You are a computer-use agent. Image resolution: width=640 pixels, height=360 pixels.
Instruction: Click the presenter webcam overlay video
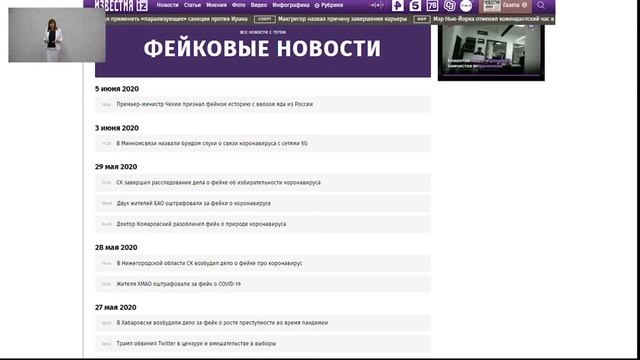pyautogui.click(x=57, y=35)
